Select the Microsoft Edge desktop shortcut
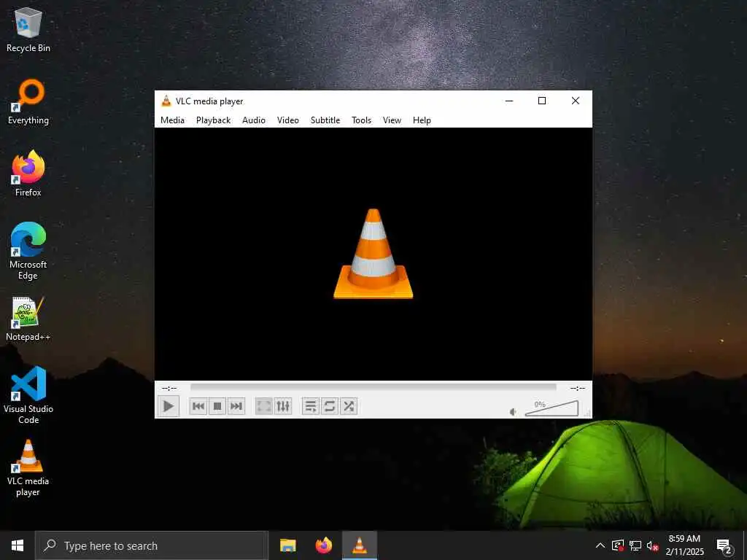This screenshot has height=560, width=747. pyautogui.click(x=28, y=251)
